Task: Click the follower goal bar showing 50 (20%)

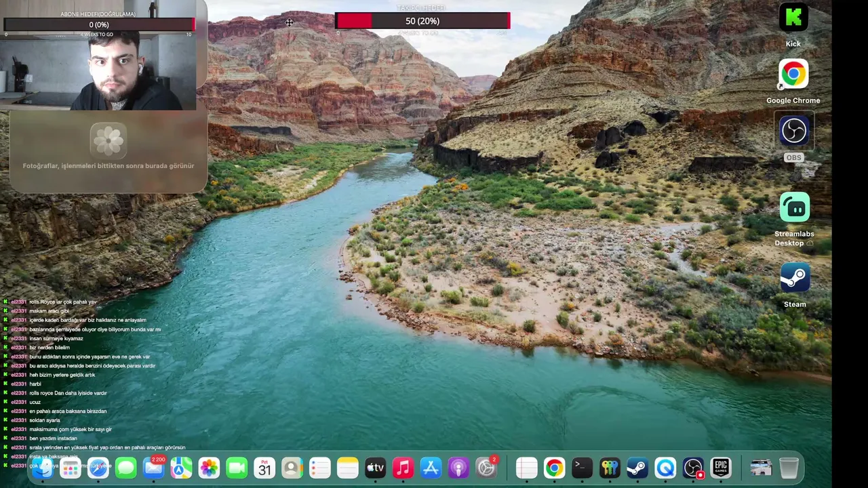Action: 422,21
